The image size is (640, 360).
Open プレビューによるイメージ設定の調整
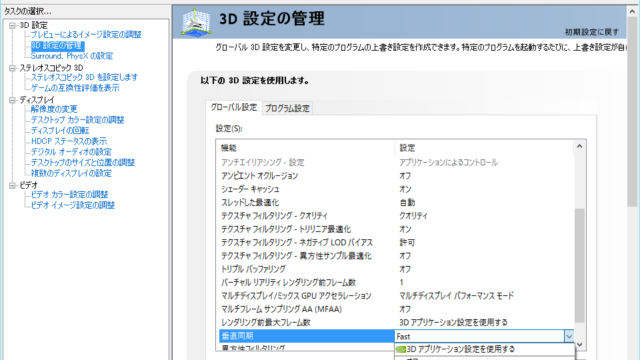[x=86, y=35]
